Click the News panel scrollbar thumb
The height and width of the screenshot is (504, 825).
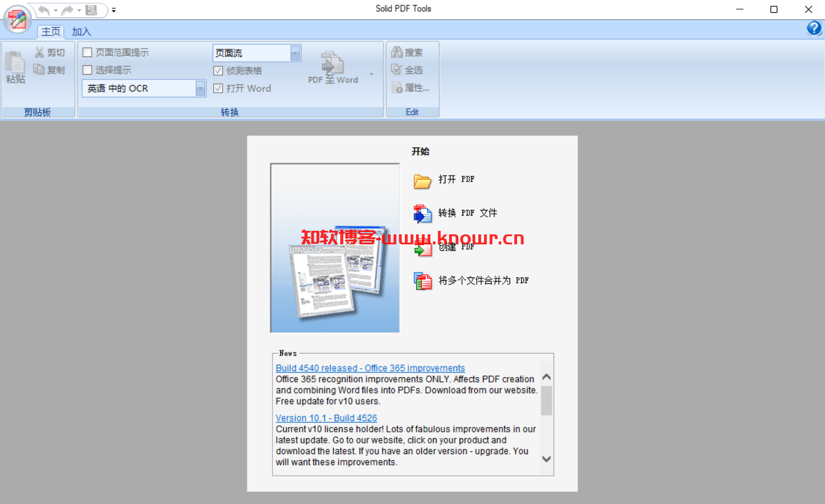click(546, 401)
